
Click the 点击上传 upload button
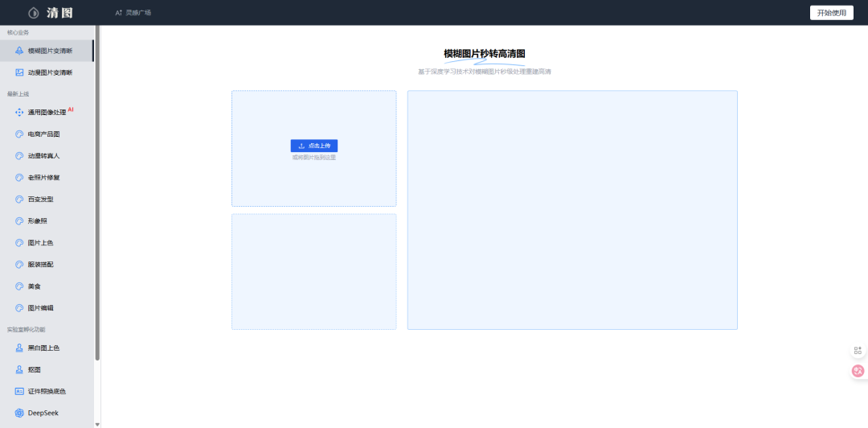(x=314, y=146)
